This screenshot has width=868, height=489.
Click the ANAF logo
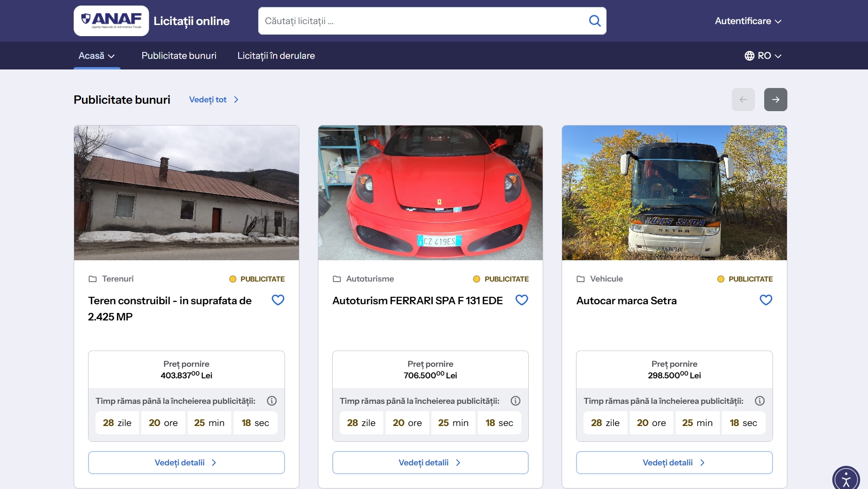click(x=111, y=21)
